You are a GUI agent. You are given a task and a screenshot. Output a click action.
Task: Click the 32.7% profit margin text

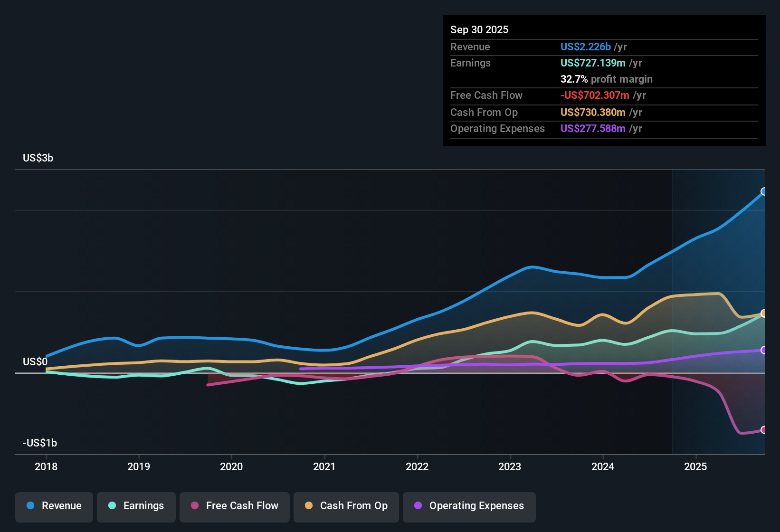point(607,79)
